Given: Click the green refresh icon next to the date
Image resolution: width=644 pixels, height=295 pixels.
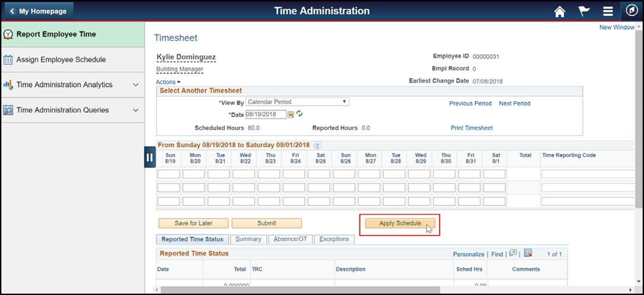Looking at the screenshot, I should 300,114.
